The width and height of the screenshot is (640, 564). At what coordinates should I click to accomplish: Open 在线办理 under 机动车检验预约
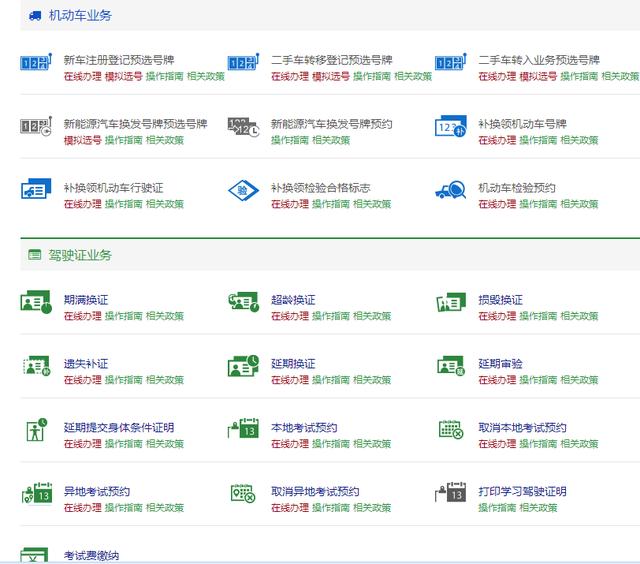[x=497, y=204]
